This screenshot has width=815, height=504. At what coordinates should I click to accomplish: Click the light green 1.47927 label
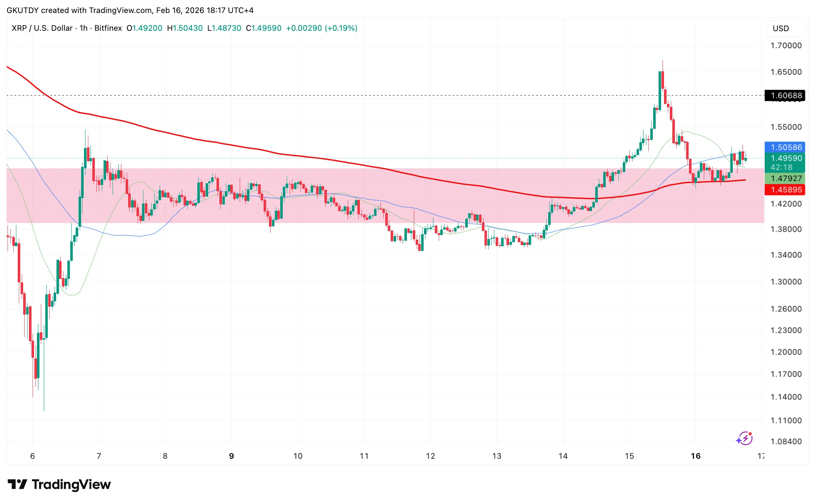(x=785, y=178)
